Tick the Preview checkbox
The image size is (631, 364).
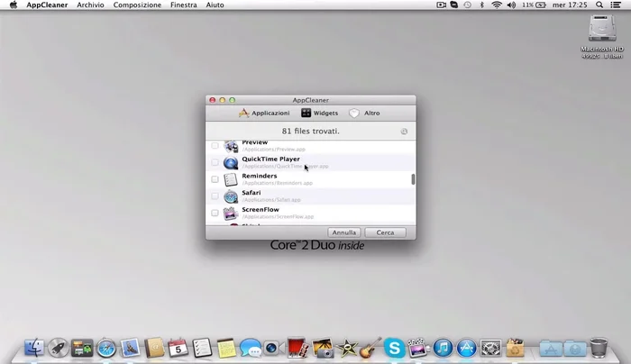[215, 146]
